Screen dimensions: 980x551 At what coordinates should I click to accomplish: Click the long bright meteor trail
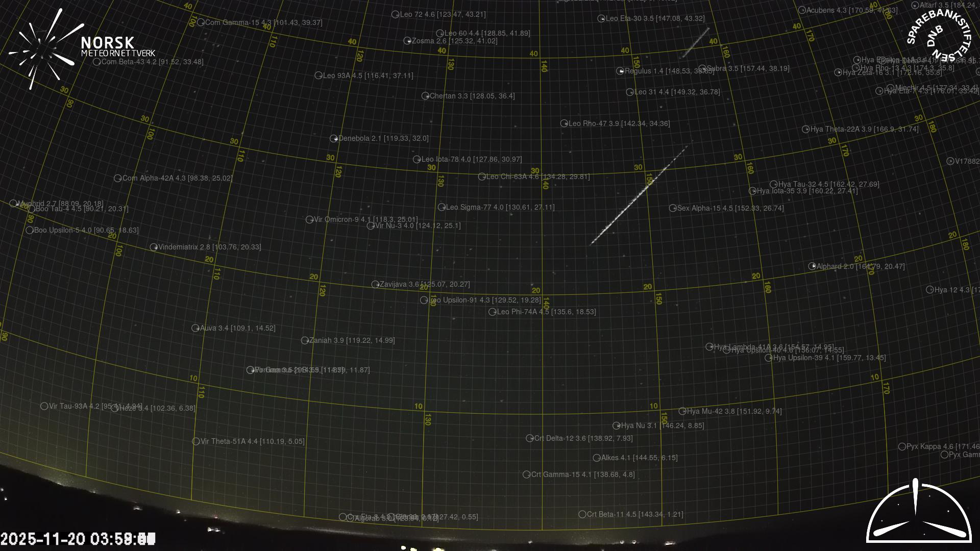[x=638, y=196]
